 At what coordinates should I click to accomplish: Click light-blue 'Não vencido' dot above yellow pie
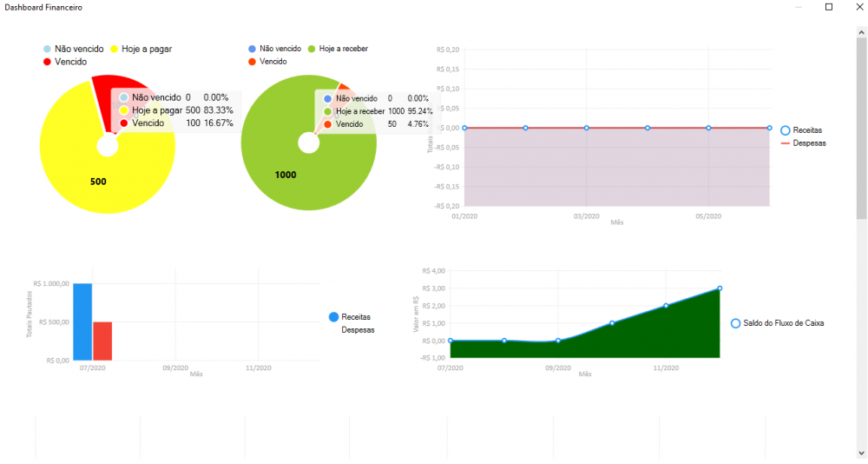click(x=47, y=49)
